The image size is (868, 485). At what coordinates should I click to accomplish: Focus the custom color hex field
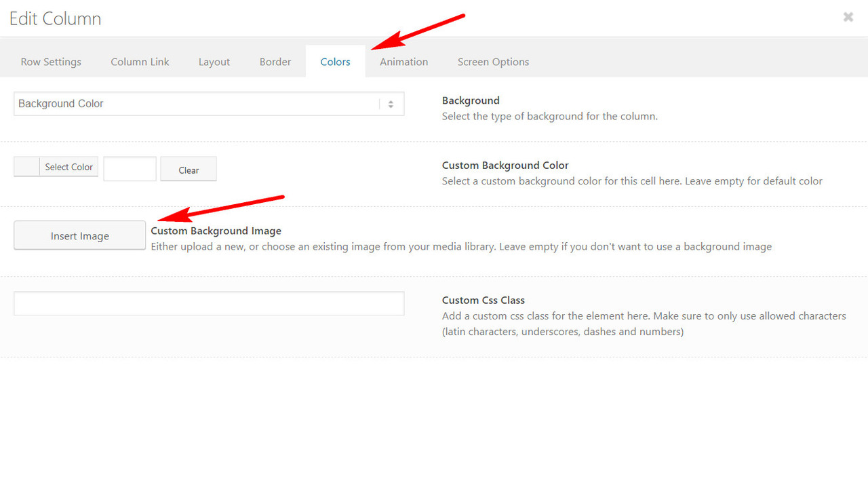click(130, 169)
